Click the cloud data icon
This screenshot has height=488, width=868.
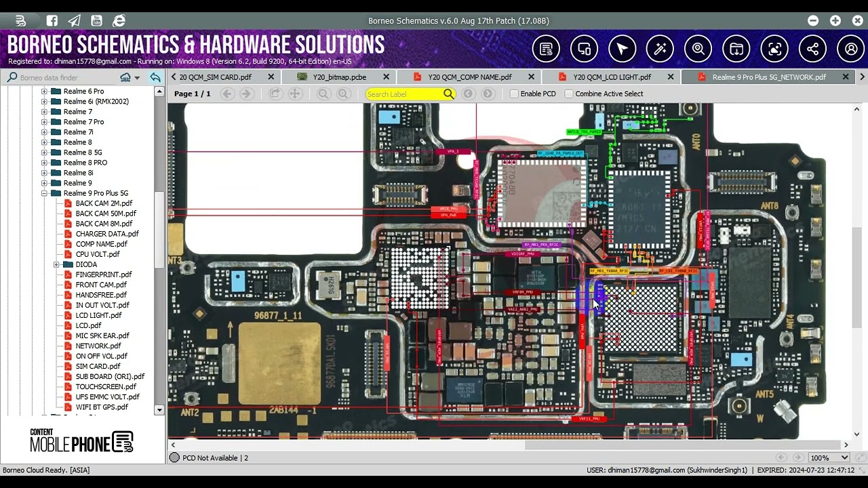click(x=125, y=77)
